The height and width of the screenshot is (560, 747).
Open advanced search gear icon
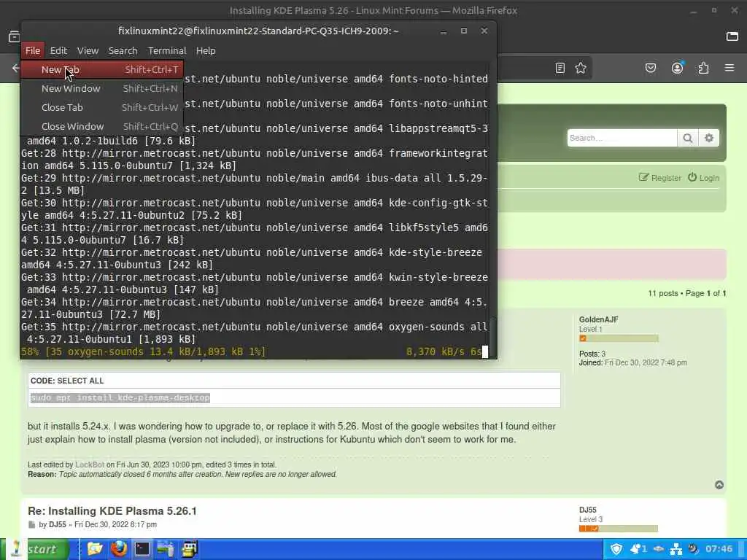[709, 138]
